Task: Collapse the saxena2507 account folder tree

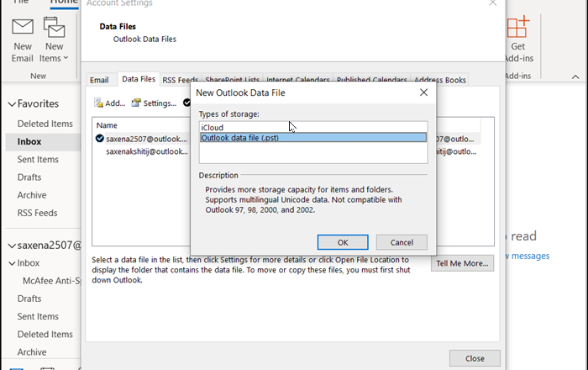Action: (12, 246)
